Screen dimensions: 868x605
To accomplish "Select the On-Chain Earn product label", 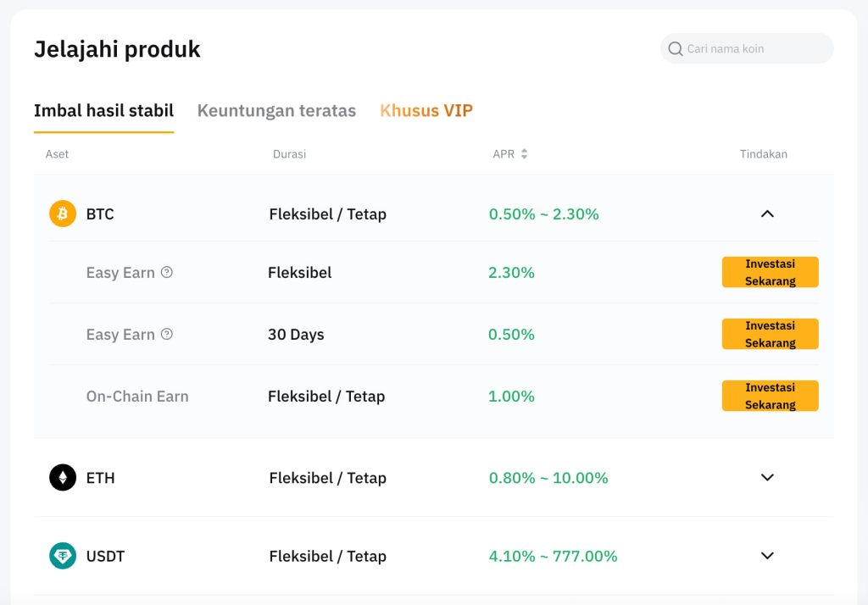I will 137,396.
